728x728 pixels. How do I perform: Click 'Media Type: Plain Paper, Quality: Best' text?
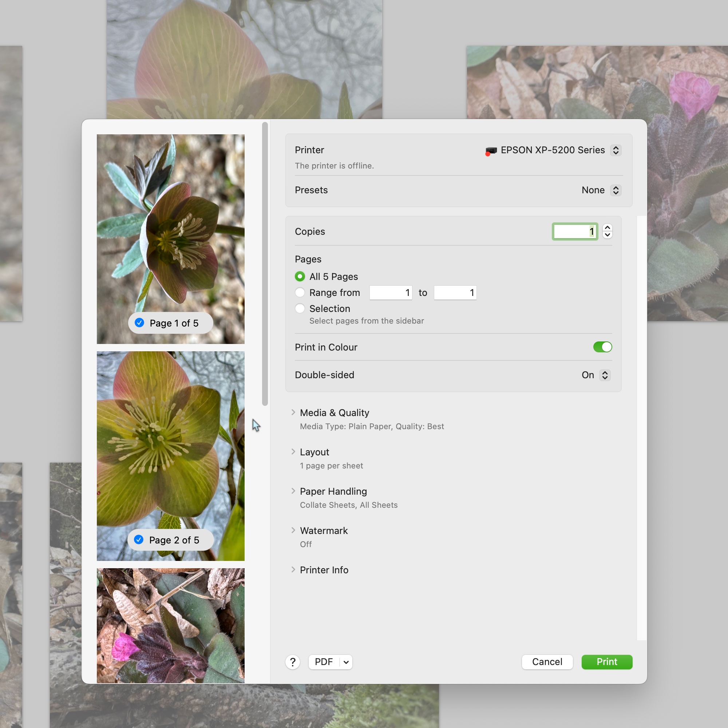[x=372, y=427]
